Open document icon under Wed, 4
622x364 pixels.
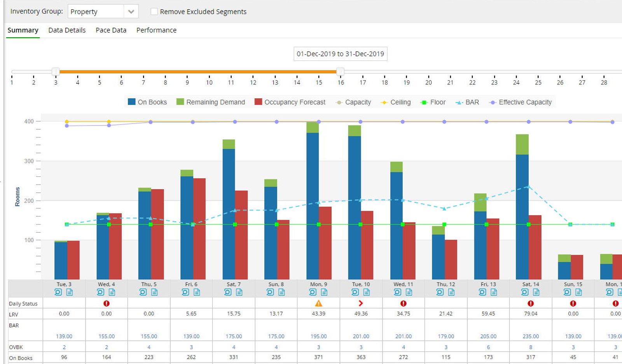click(112, 292)
